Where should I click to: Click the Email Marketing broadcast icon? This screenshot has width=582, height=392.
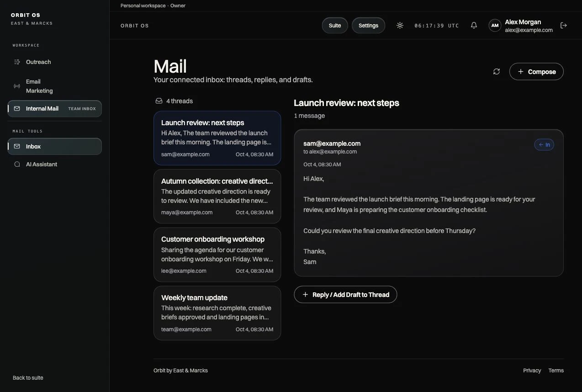17,86
